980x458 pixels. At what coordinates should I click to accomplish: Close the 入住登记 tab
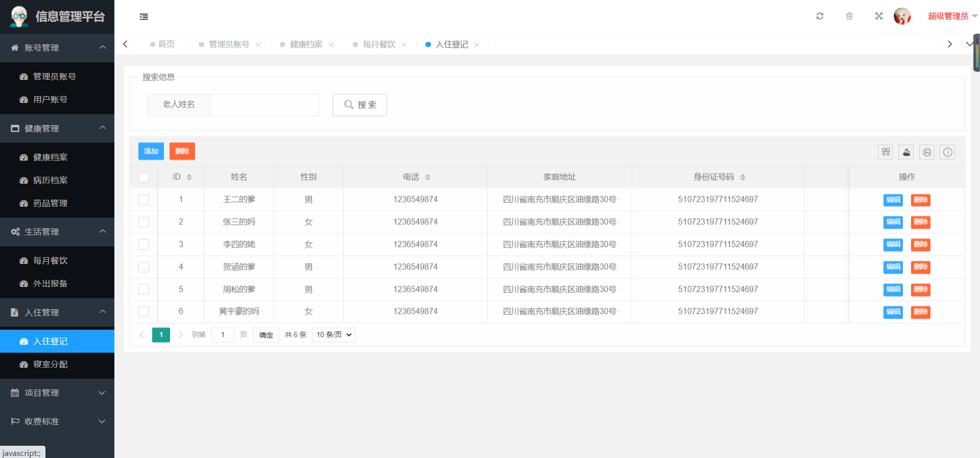tap(477, 45)
